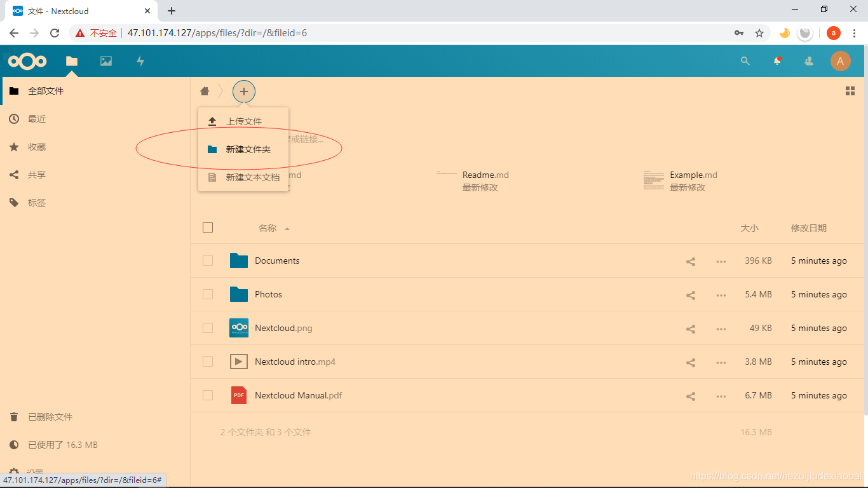868x488 pixels.
Task: Open more actions for Nextcloud.png
Action: click(721, 329)
